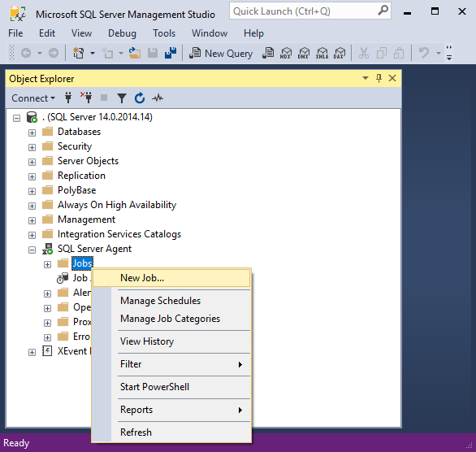Image resolution: width=476 pixels, height=452 pixels.
Task: Open the Add Item dropdown arrow
Action: (x=121, y=53)
